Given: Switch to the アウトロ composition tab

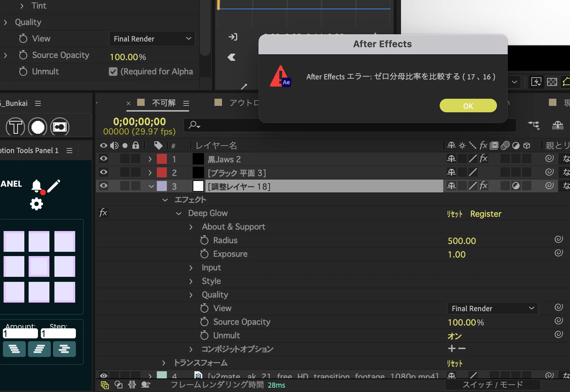Looking at the screenshot, I should (x=244, y=103).
